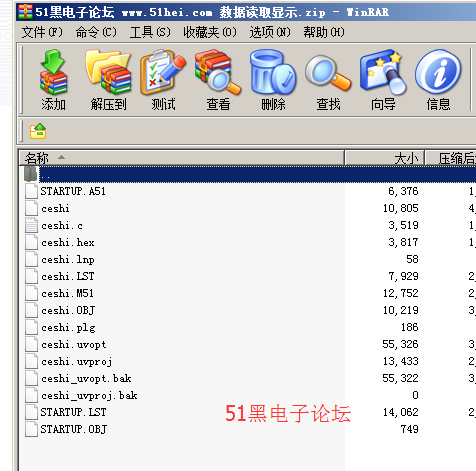Click the size value 6,376

click(x=403, y=191)
